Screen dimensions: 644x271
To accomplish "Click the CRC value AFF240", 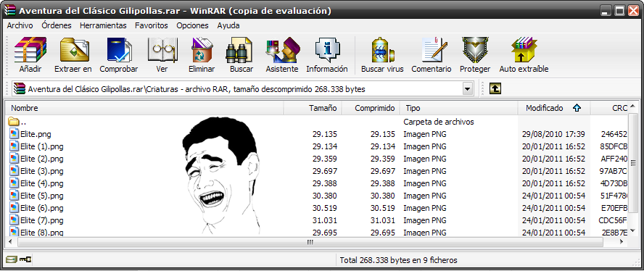I will [614, 159].
